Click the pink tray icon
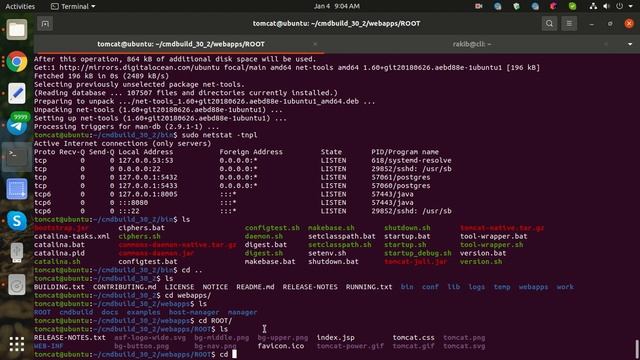 (553, 6)
